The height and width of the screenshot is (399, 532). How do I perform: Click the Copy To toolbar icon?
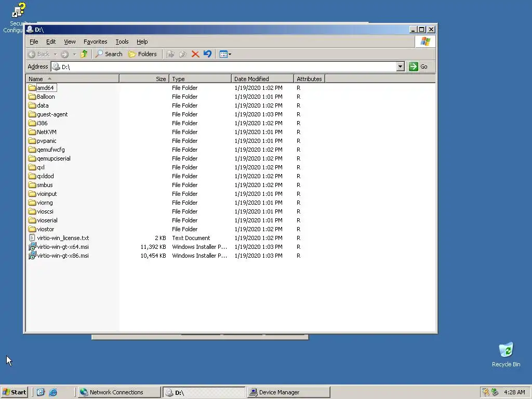[183, 54]
